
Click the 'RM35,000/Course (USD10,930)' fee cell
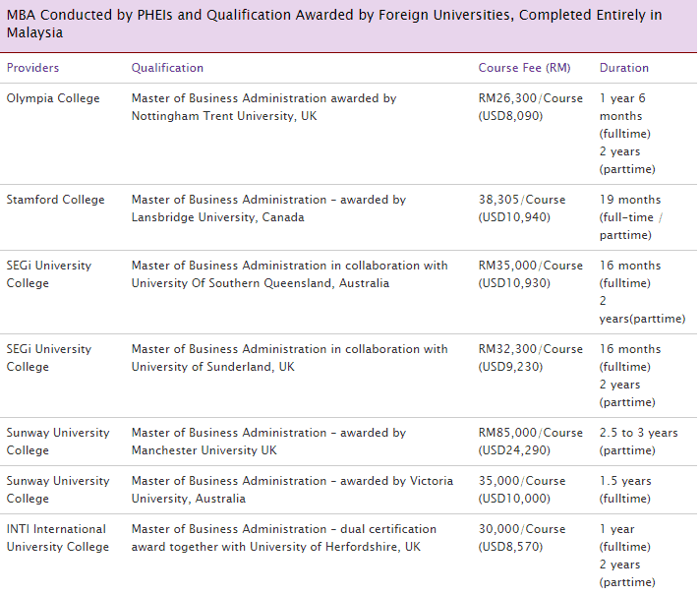(x=530, y=274)
